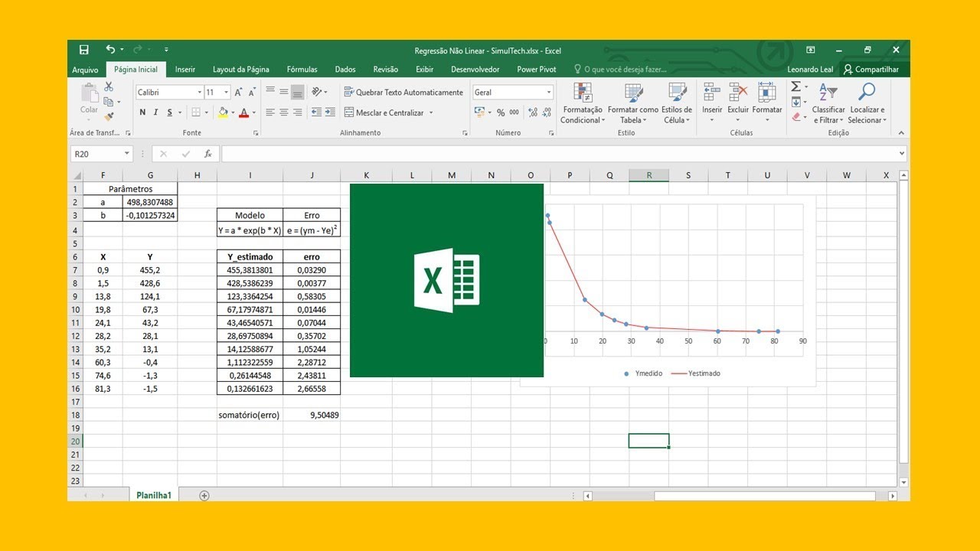Switch to the Fórmulas tab
Screen dimensions: 980x551
302,70
